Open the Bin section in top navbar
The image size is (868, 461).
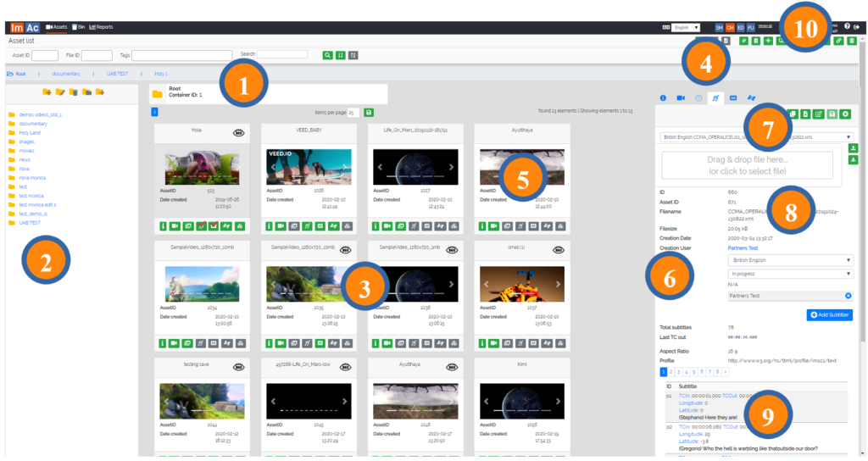point(79,27)
